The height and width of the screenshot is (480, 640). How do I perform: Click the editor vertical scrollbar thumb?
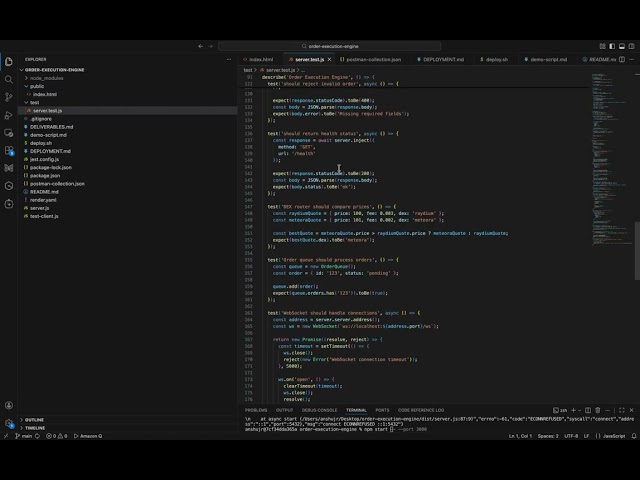(637, 251)
